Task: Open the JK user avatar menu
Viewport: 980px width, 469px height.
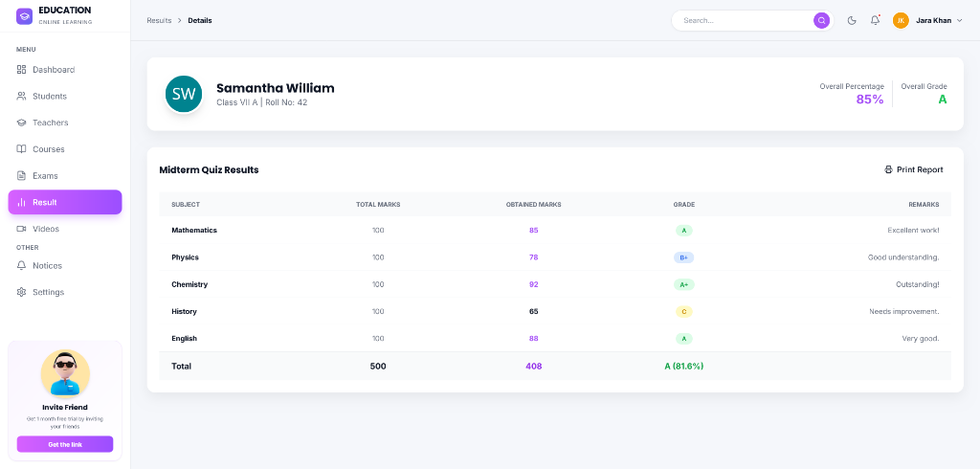Action: pos(901,20)
